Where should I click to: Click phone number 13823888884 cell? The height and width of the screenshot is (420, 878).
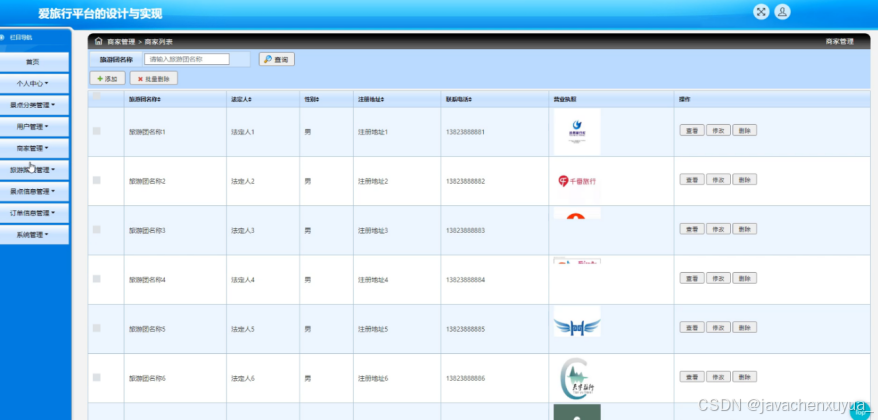tap(465, 280)
